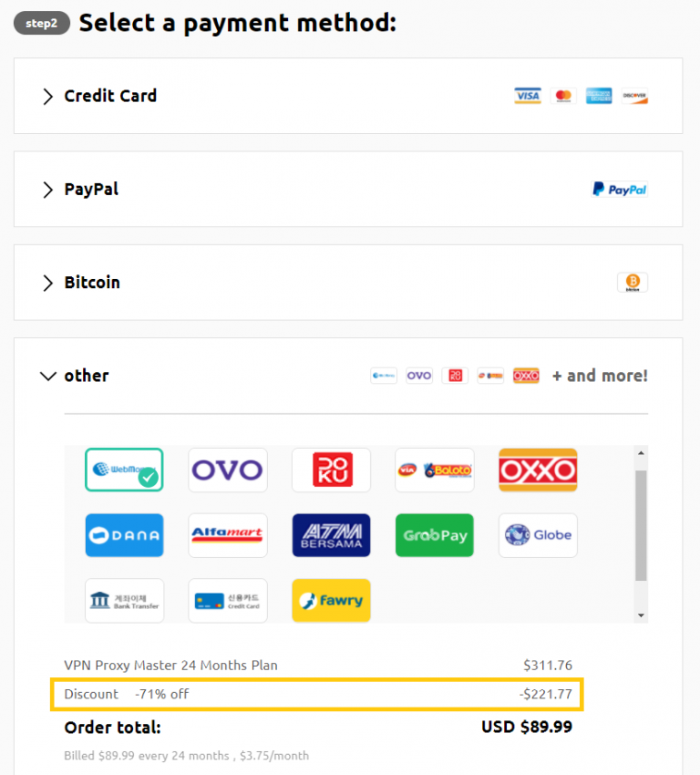
Task: Pick the Fawry payment icon
Action: pyautogui.click(x=331, y=600)
